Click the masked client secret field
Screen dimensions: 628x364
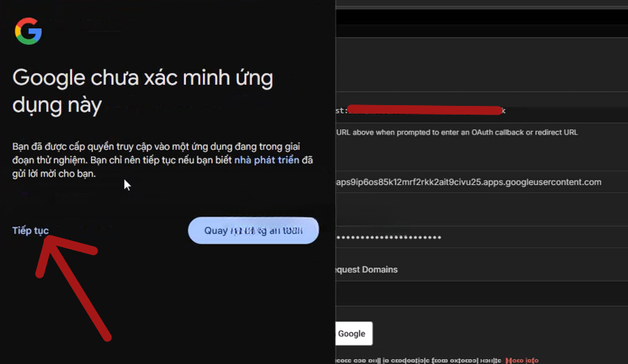point(481,237)
